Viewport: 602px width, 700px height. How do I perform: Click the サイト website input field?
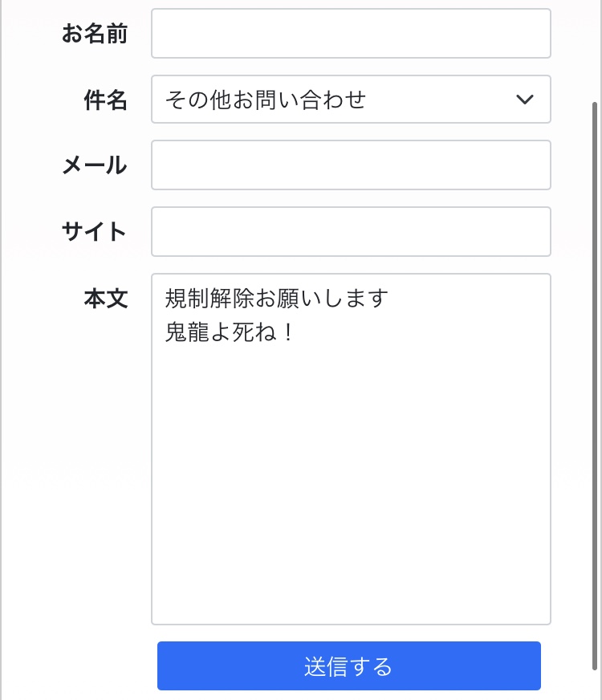tap(351, 232)
